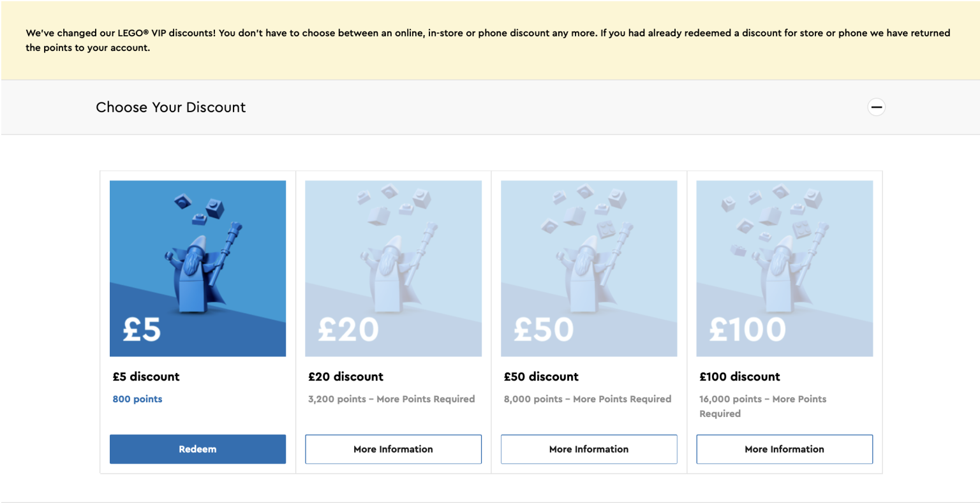The width and height of the screenshot is (980, 503).
Task: Open More Information for £20 discount
Action: (393, 449)
